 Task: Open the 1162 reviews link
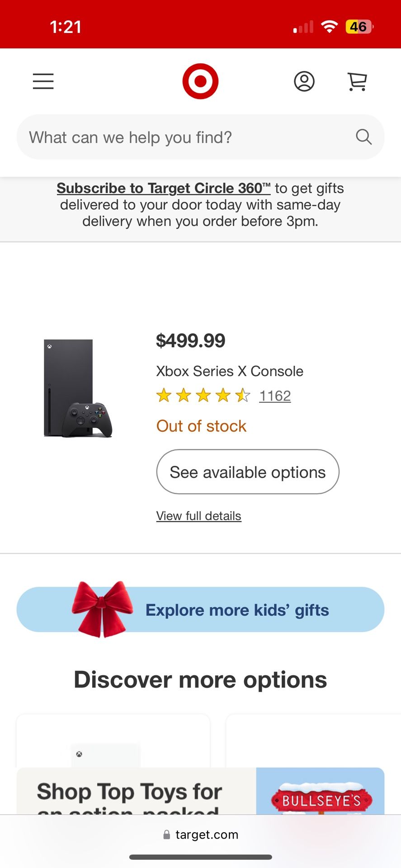[x=275, y=395]
